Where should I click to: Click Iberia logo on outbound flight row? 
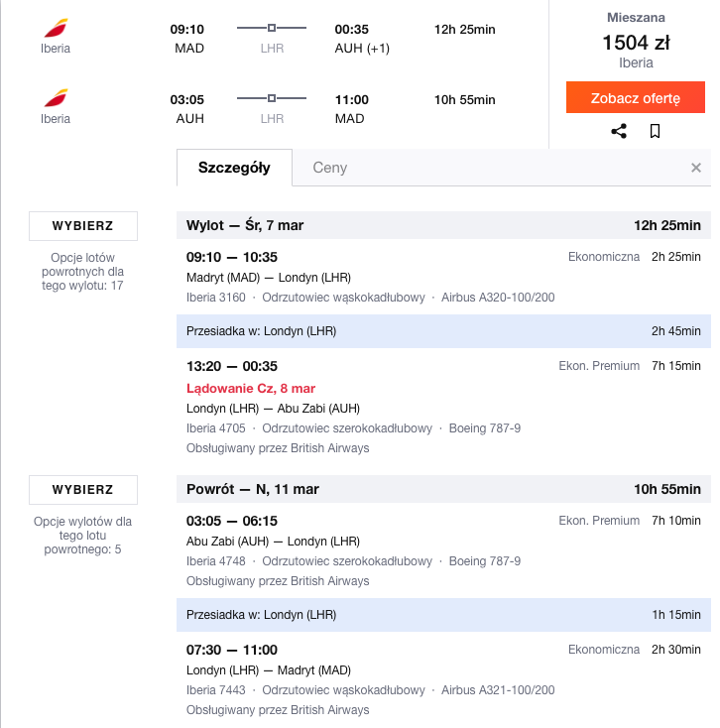[x=56, y=28]
